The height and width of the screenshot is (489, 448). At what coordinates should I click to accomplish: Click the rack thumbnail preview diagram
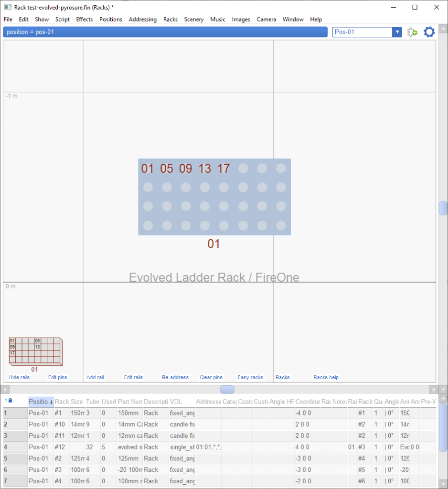click(x=35, y=351)
